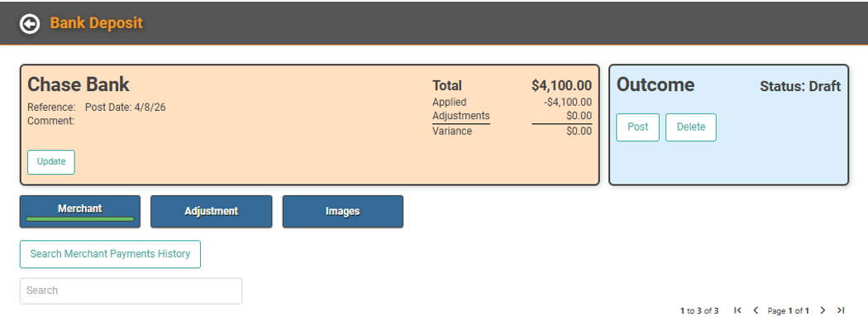Update the Chase Bank deposit details

coord(51,162)
